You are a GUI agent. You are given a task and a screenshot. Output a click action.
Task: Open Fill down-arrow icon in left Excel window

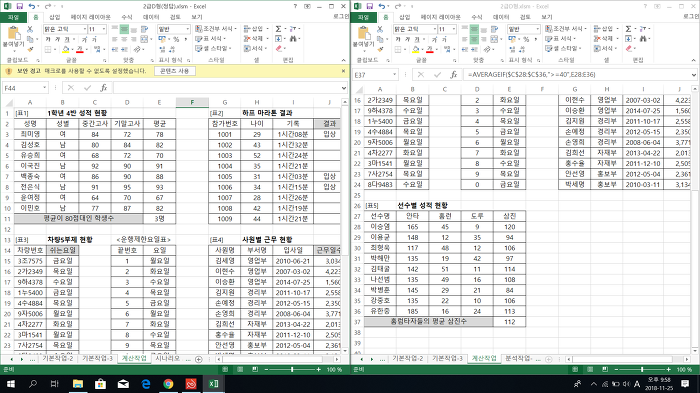(278, 39)
